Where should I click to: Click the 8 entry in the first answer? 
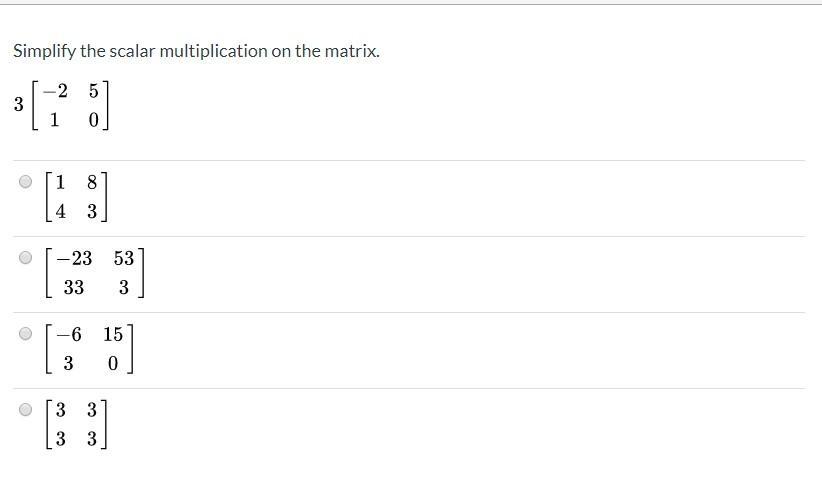point(92,182)
